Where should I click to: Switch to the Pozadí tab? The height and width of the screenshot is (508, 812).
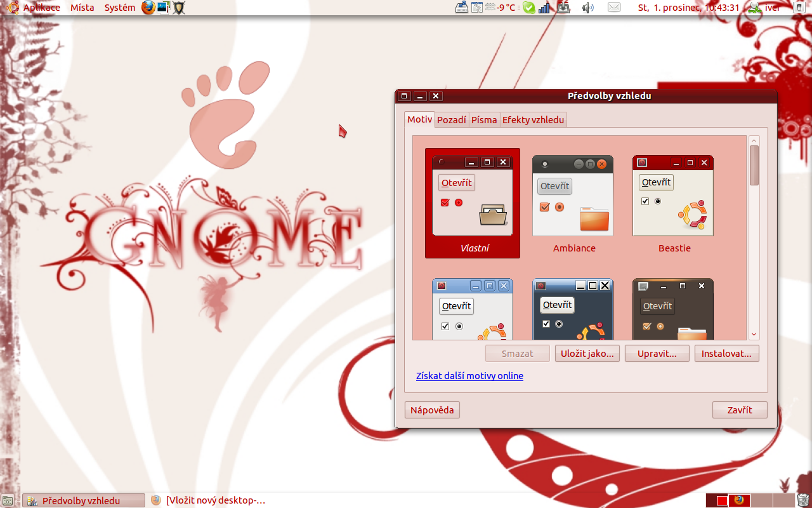coord(452,119)
